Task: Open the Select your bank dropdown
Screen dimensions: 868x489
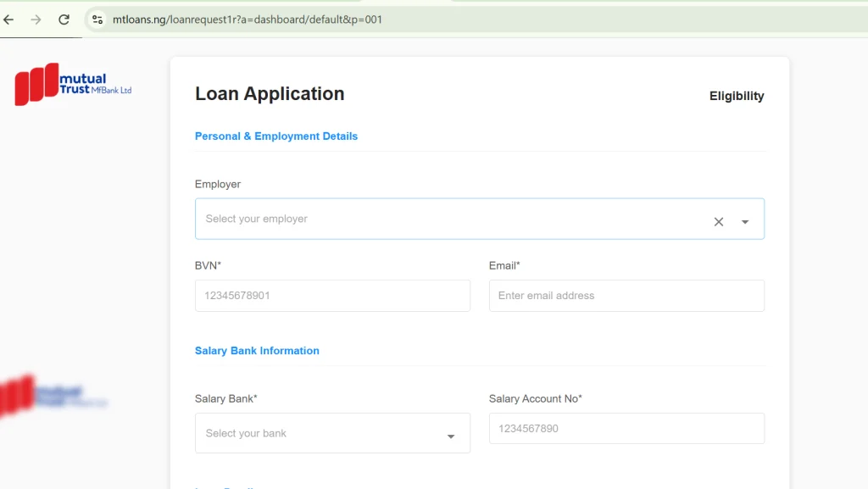Action: [x=332, y=433]
